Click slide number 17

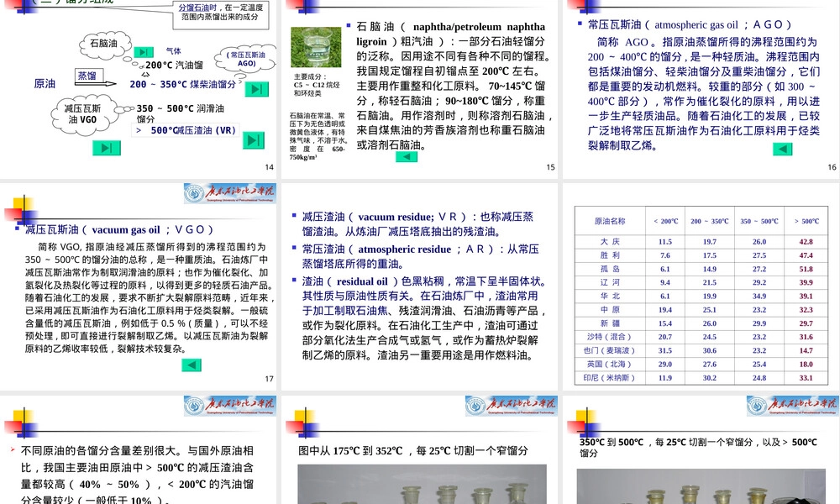tap(270, 379)
